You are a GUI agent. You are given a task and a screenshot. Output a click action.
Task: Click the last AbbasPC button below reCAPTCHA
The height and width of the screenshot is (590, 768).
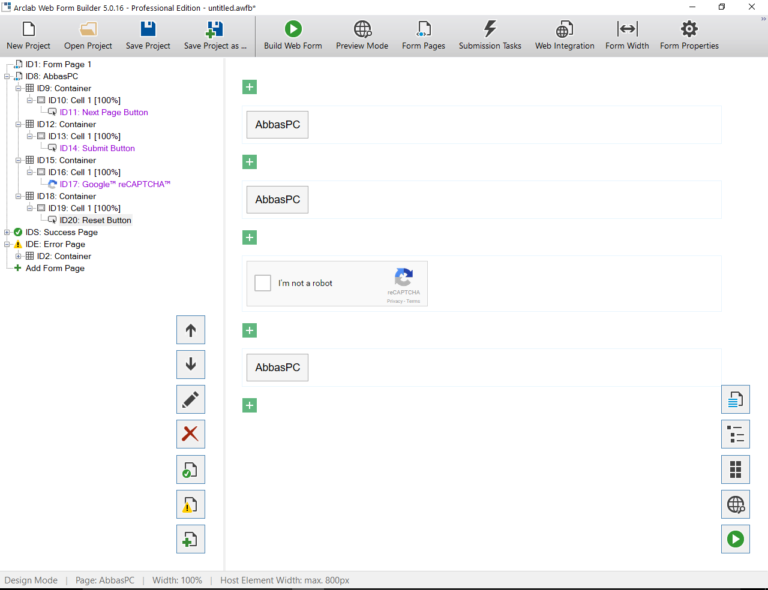pyautogui.click(x=277, y=368)
